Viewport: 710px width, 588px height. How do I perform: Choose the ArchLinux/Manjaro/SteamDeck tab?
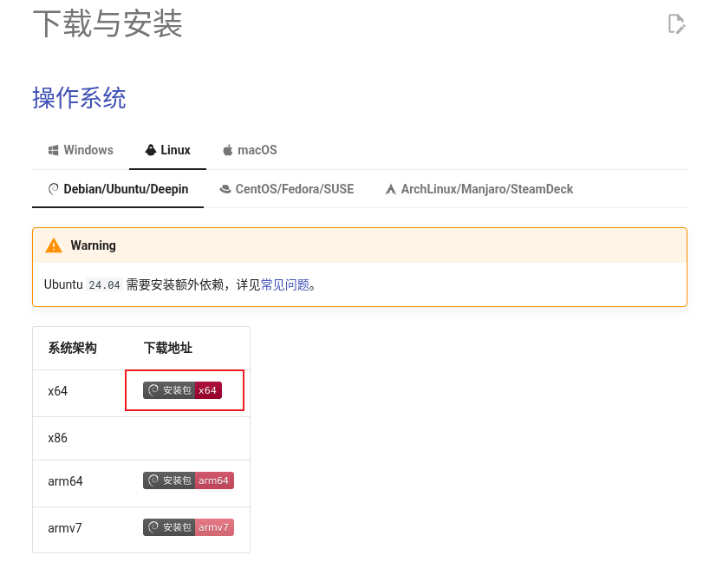(x=479, y=189)
